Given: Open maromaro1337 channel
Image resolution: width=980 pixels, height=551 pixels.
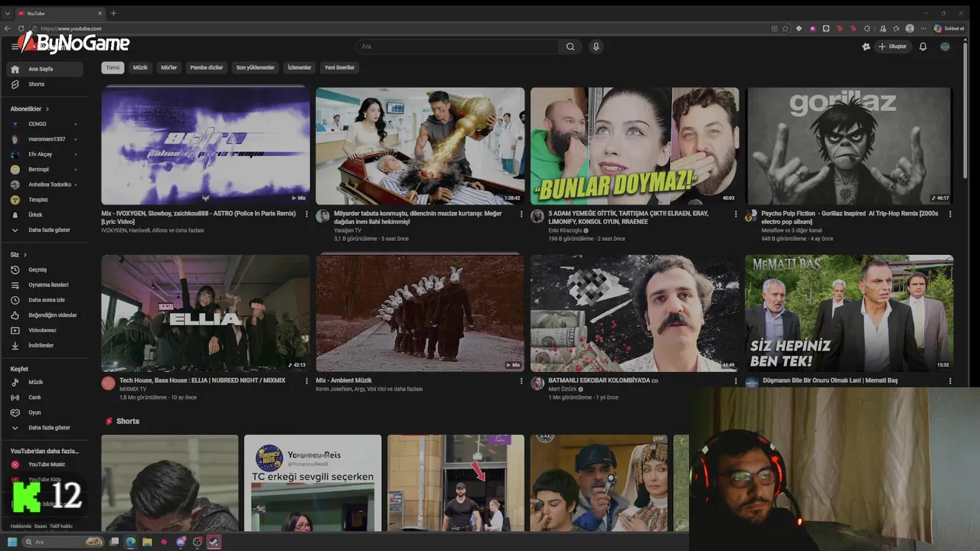Looking at the screenshot, I should [44, 139].
